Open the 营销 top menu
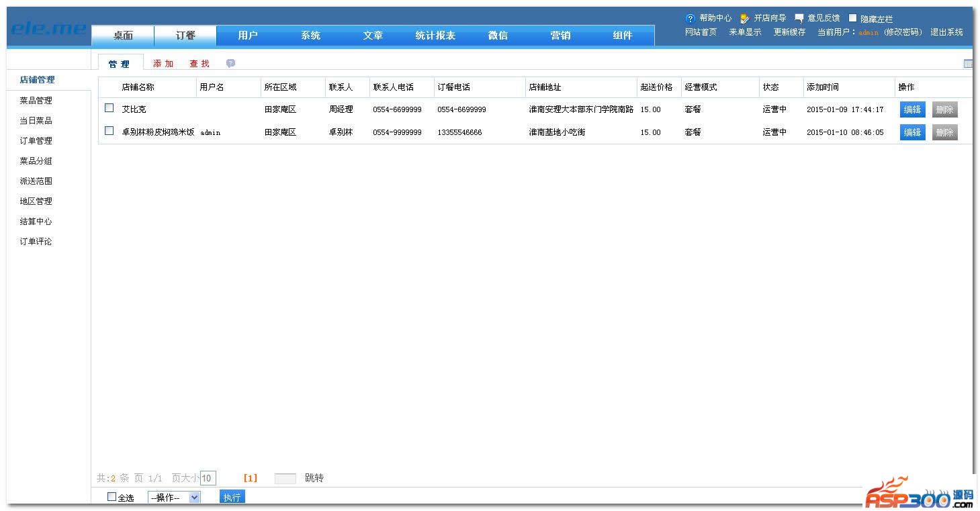 [x=560, y=36]
